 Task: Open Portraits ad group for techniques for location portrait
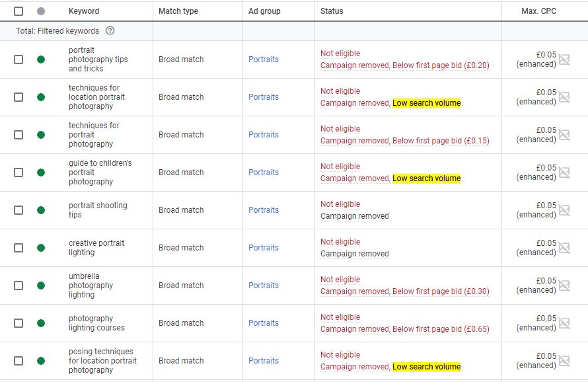click(x=264, y=97)
